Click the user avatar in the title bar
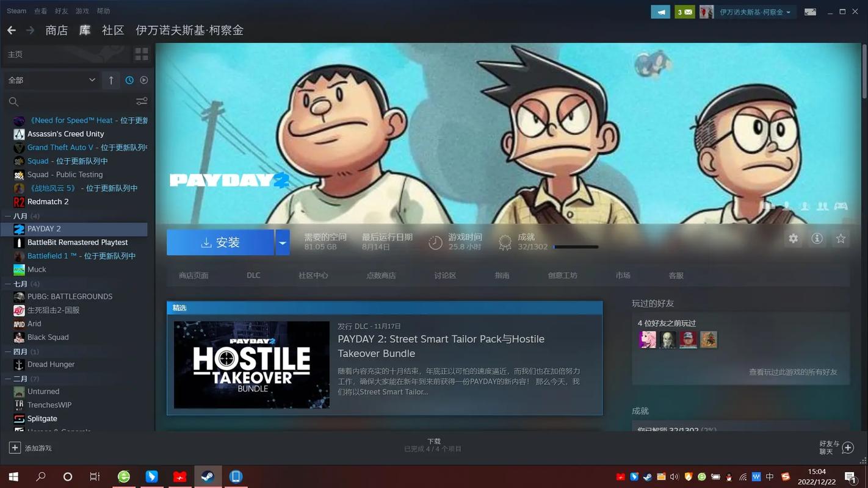 pyautogui.click(x=706, y=12)
